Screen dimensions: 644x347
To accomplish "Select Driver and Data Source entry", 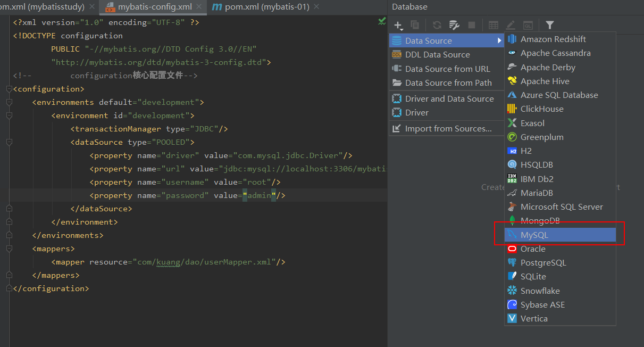I will pos(447,98).
